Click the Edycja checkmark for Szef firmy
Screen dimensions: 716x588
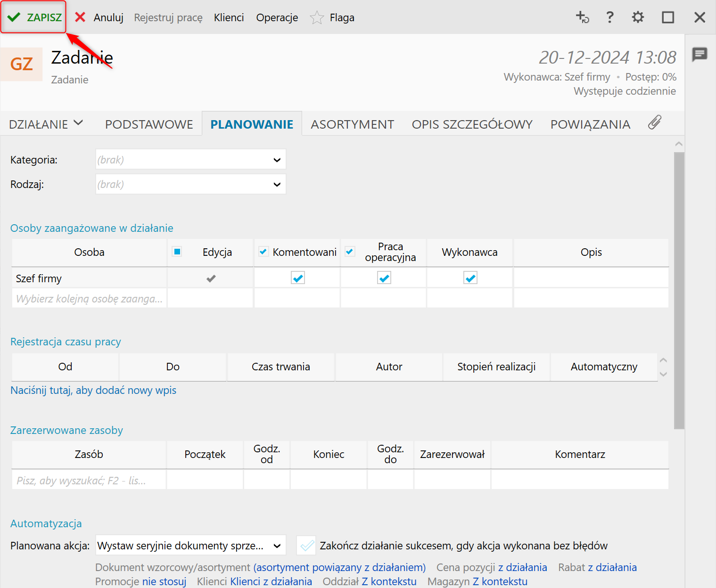pyautogui.click(x=211, y=278)
